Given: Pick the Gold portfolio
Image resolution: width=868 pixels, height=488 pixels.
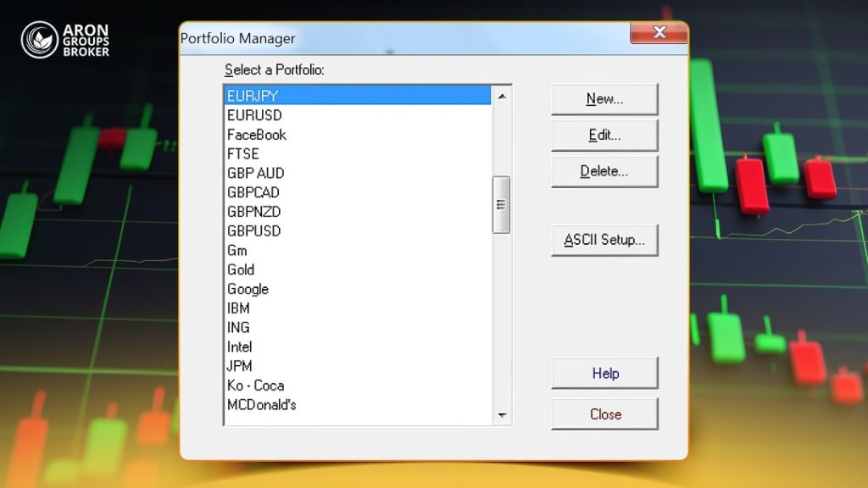Looking at the screenshot, I should click(358, 270).
